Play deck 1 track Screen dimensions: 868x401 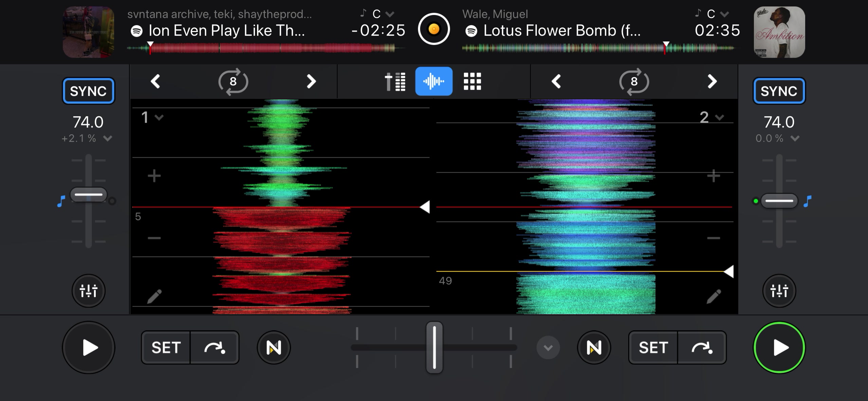click(89, 348)
